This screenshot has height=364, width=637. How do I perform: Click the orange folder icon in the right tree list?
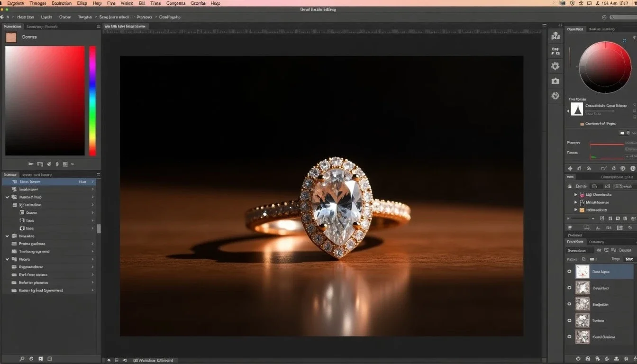click(582, 209)
